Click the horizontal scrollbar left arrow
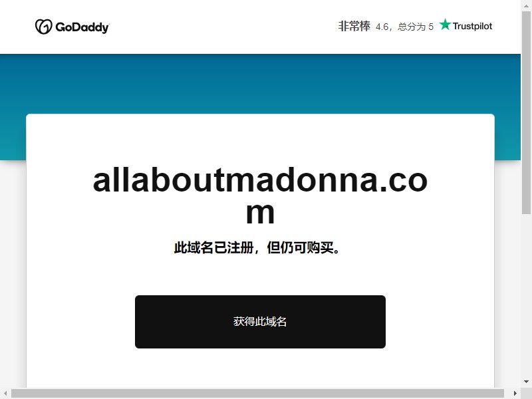Screen dimensions: 532x399 click(5, 393)
